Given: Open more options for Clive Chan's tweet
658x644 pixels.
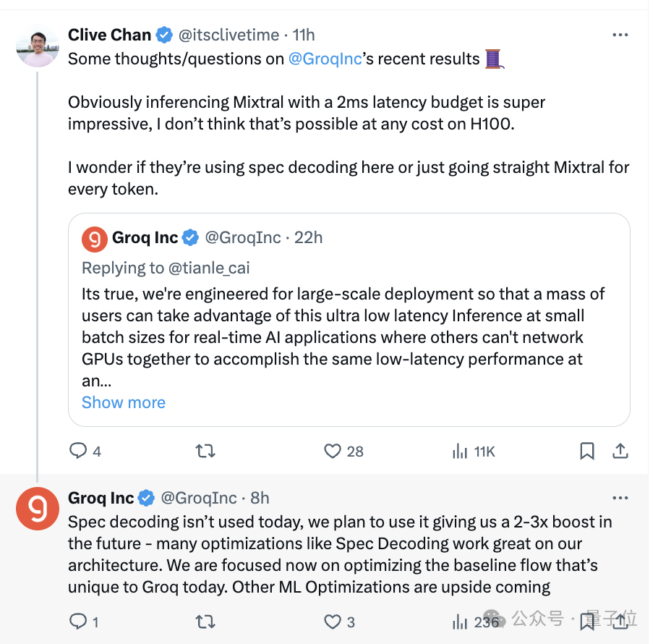Looking at the screenshot, I should (620, 35).
